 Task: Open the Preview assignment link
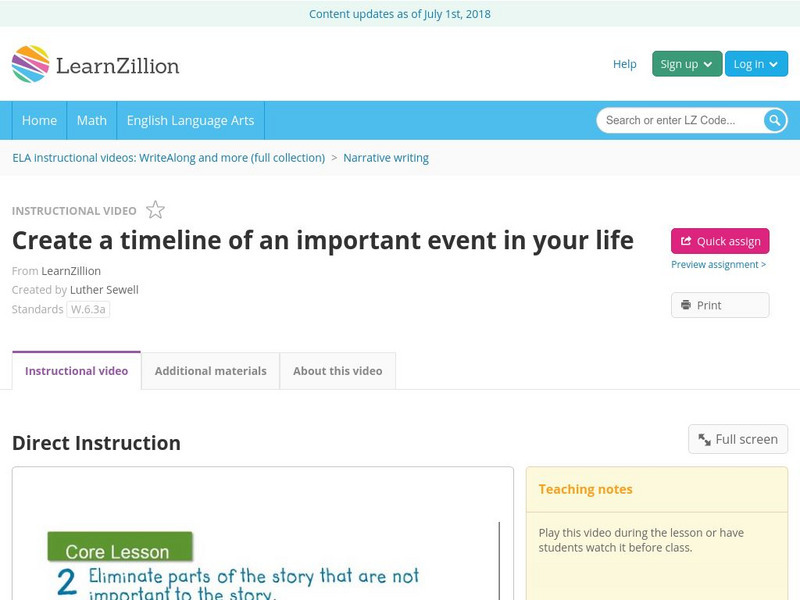click(718, 264)
